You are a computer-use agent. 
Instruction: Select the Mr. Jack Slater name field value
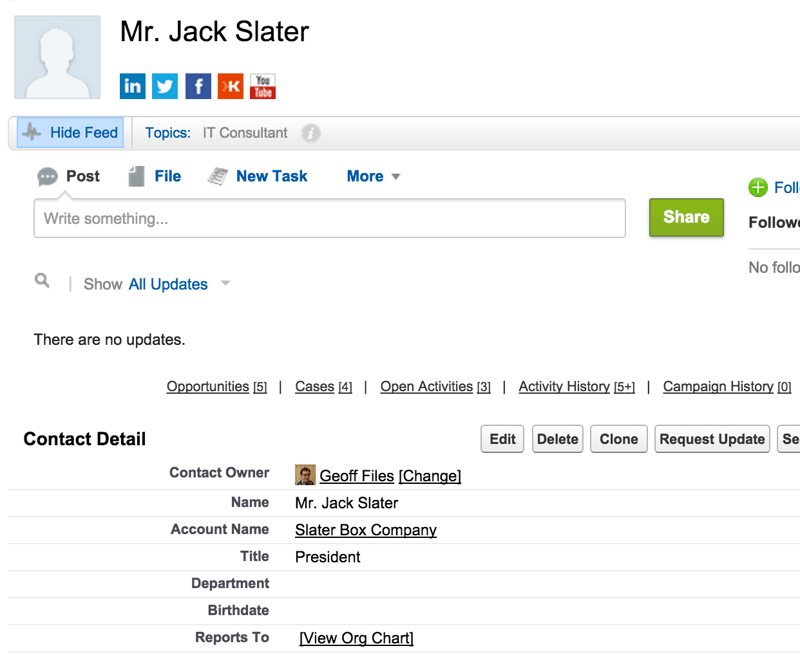click(346, 503)
